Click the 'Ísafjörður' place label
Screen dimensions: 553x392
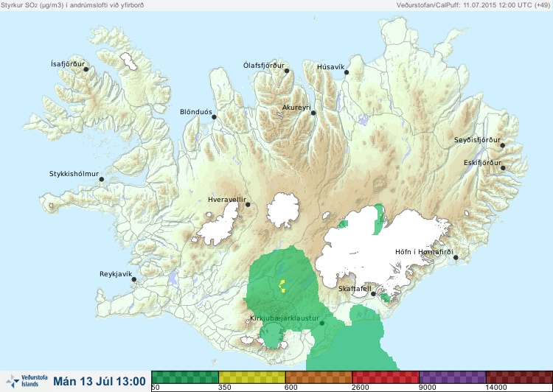click(x=68, y=64)
